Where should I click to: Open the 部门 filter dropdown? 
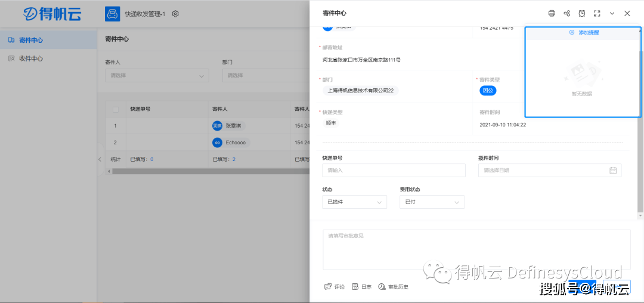coord(266,76)
